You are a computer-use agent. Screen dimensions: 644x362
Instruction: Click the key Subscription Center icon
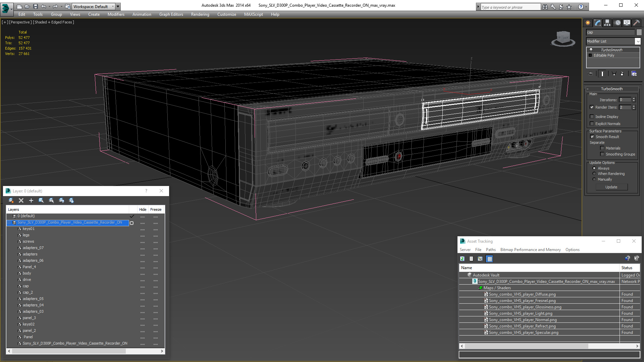pos(553,7)
